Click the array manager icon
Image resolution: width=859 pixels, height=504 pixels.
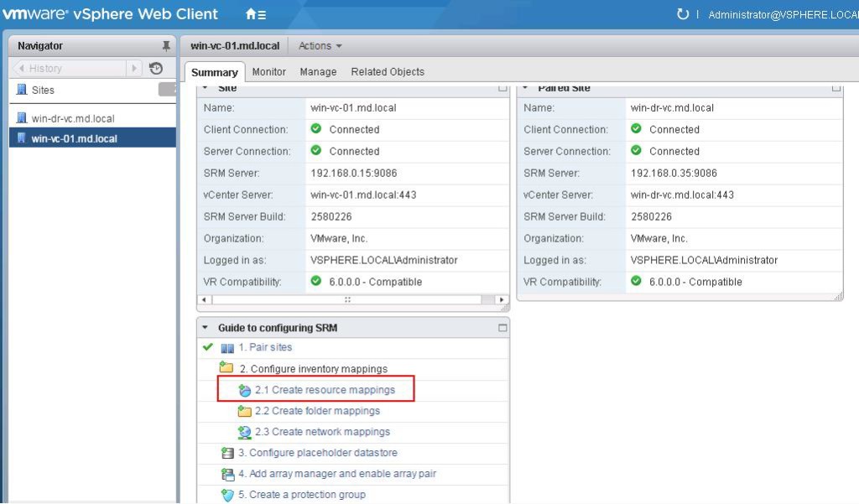pyautogui.click(x=227, y=474)
